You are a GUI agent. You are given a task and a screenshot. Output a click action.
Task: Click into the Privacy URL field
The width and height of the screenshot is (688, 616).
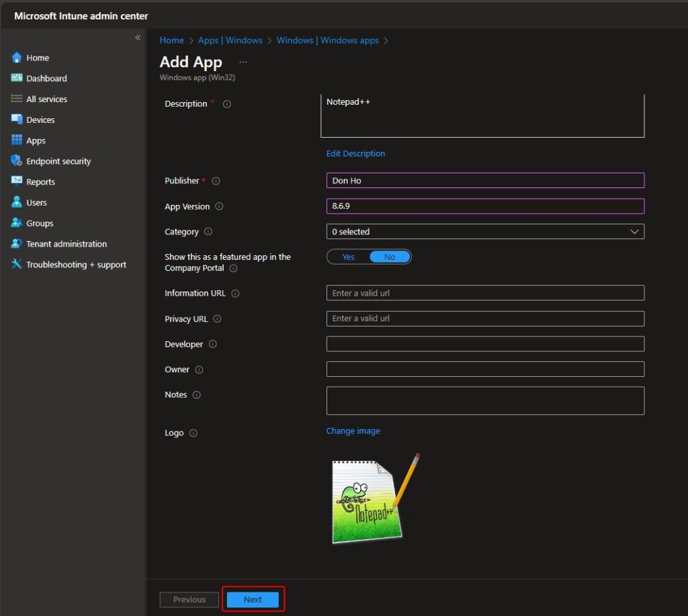[x=485, y=318]
